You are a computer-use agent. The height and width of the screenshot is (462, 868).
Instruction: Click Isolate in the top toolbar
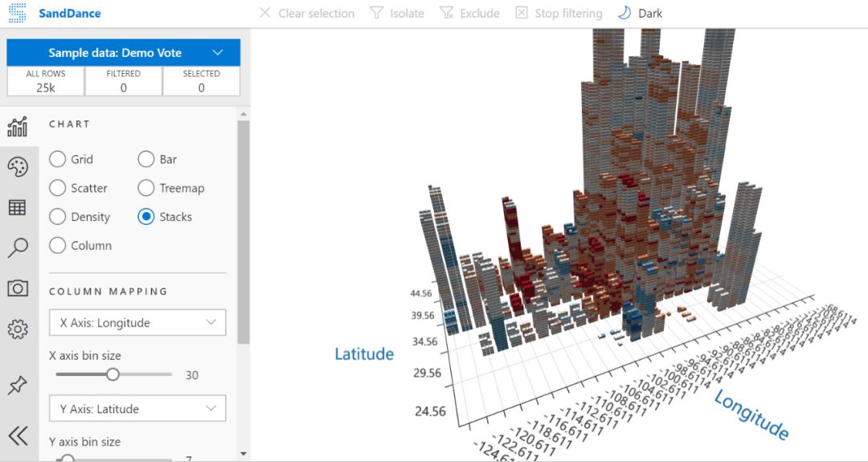tap(397, 14)
